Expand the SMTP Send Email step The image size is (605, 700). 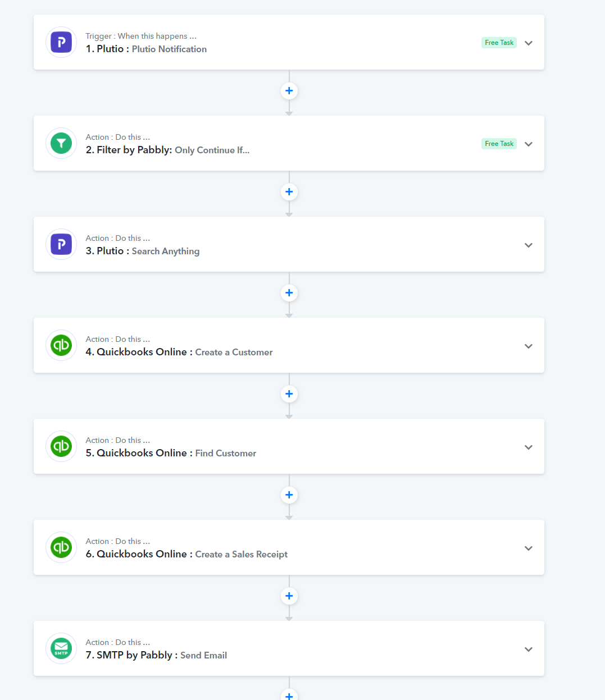click(529, 649)
